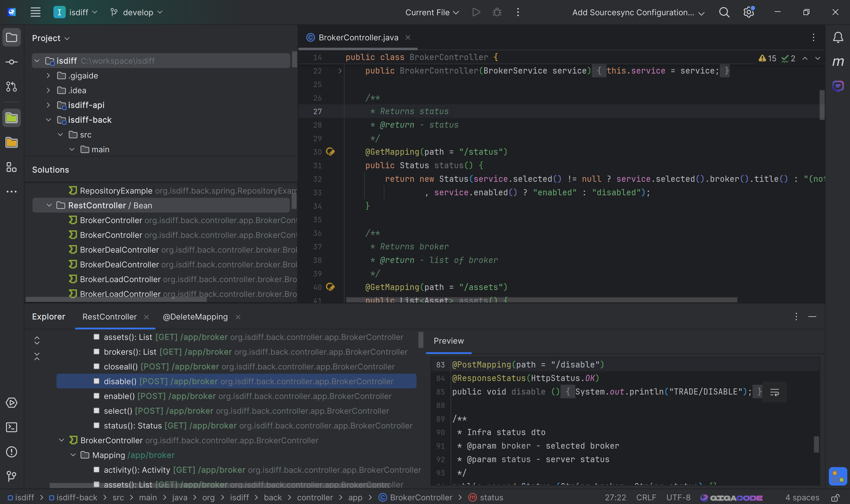Open more run actions menu
Image resolution: width=850 pixels, height=504 pixels.
[x=518, y=13]
